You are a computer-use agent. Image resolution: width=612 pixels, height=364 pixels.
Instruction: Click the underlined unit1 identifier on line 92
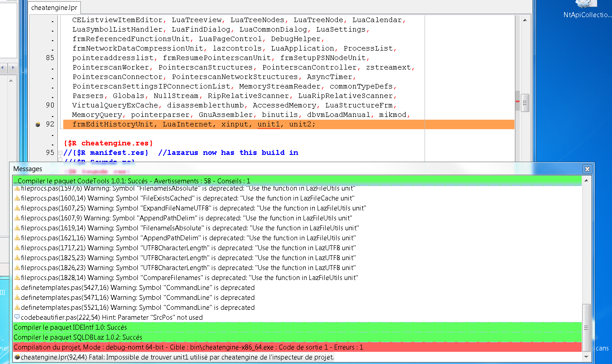pyautogui.click(x=269, y=124)
